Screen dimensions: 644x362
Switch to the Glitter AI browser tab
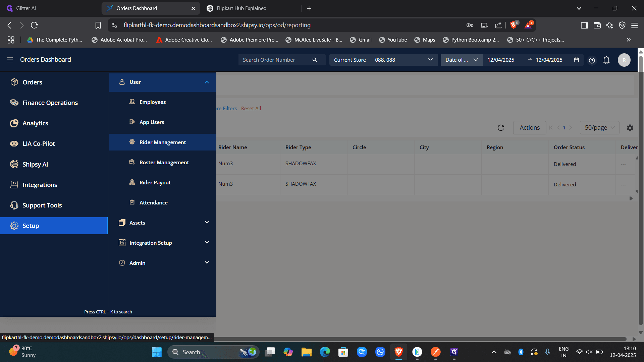50,8
